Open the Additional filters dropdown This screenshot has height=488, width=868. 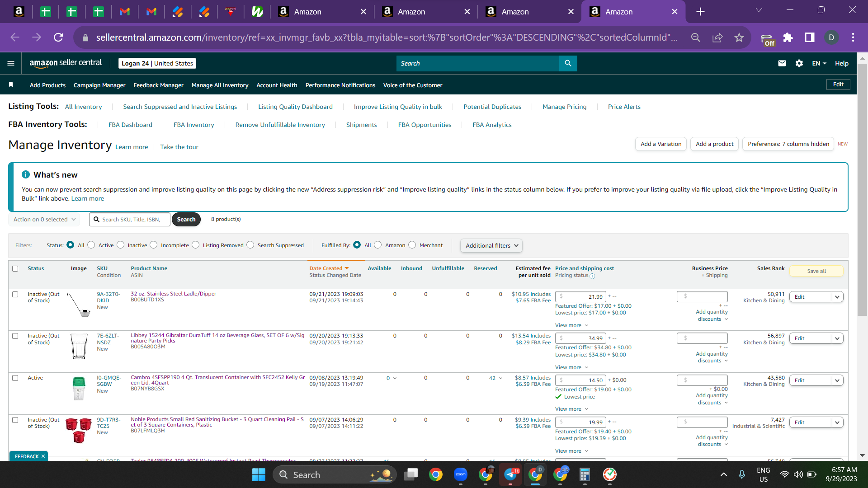pyautogui.click(x=491, y=245)
